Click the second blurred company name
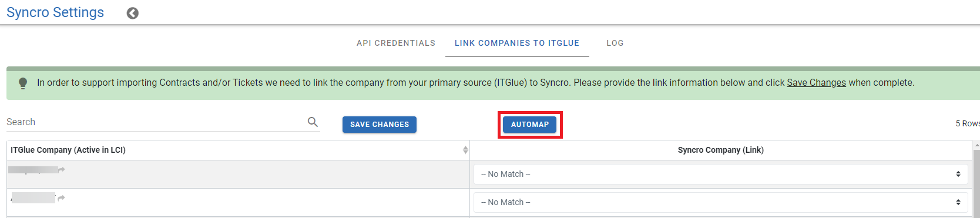 pos(33,198)
